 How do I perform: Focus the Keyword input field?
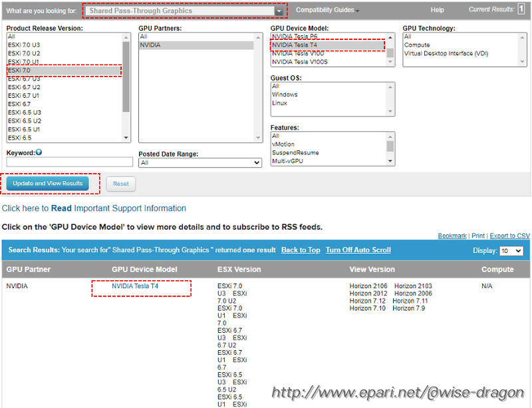[x=70, y=162]
